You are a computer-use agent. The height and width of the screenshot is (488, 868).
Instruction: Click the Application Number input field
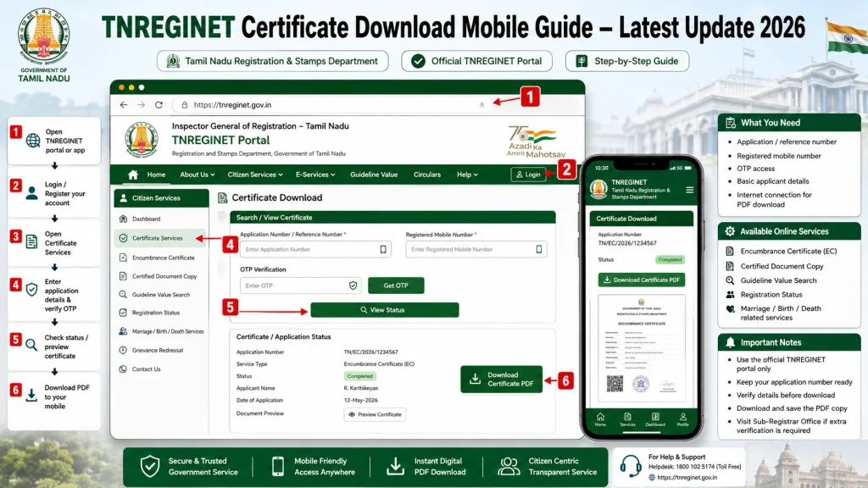click(315, 250)
